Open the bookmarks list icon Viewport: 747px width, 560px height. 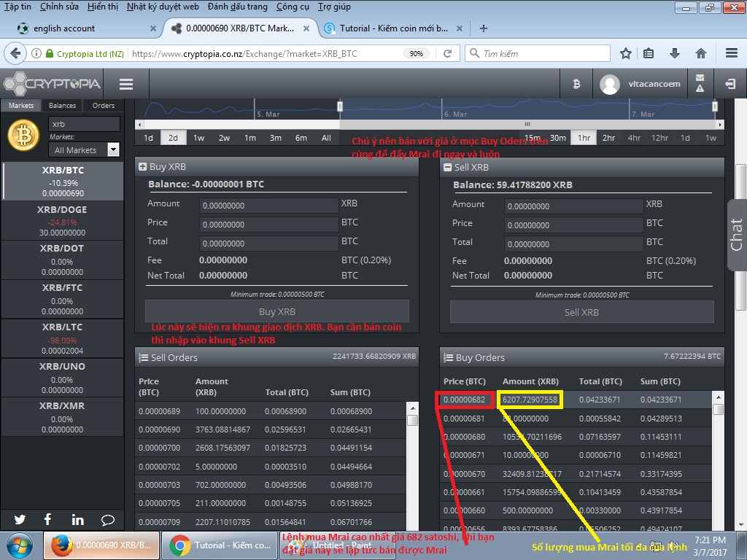click(x=649, y=53)
